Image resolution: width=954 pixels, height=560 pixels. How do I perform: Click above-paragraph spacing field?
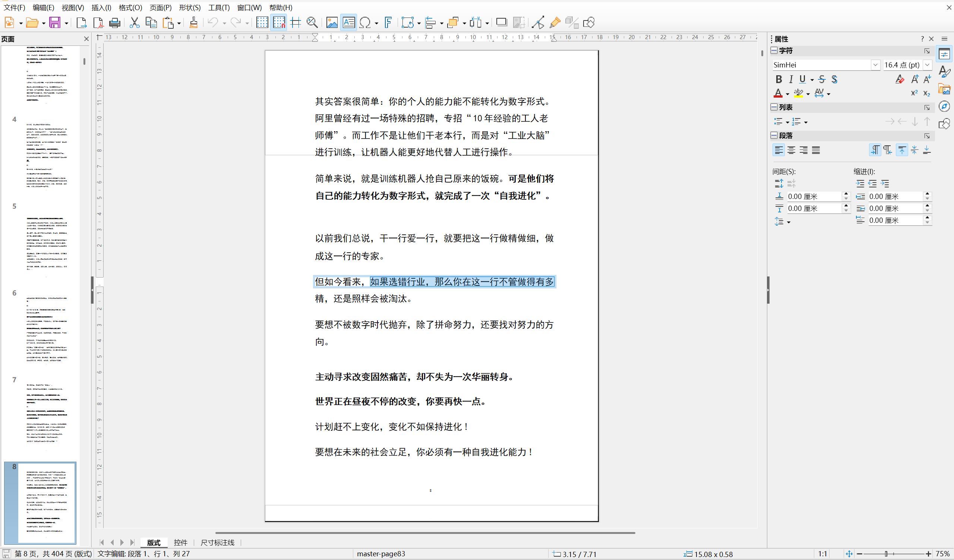click(x=814, y=196)
